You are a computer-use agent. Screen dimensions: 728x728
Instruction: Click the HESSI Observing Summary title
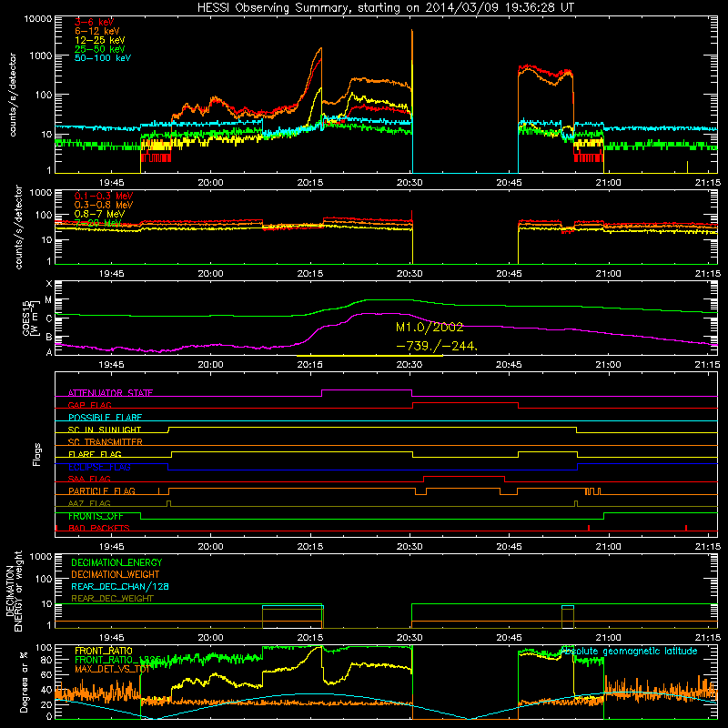point(385,7)
